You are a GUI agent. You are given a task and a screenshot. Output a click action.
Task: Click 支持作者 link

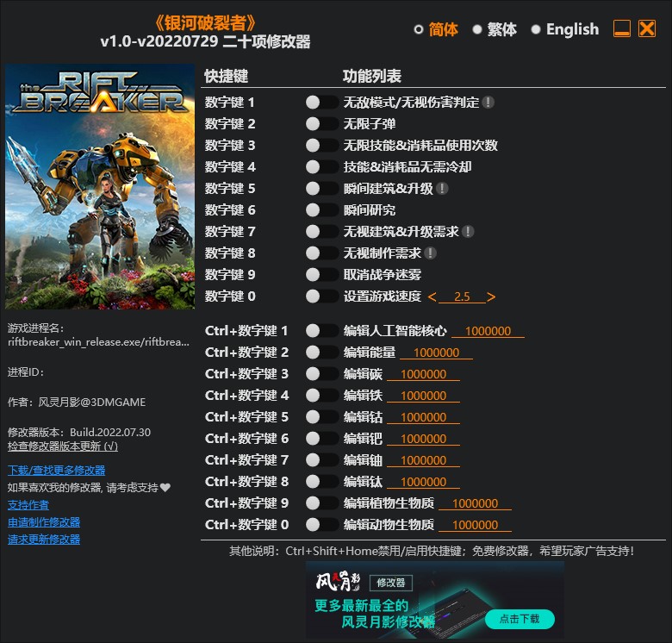coord(28,505)
